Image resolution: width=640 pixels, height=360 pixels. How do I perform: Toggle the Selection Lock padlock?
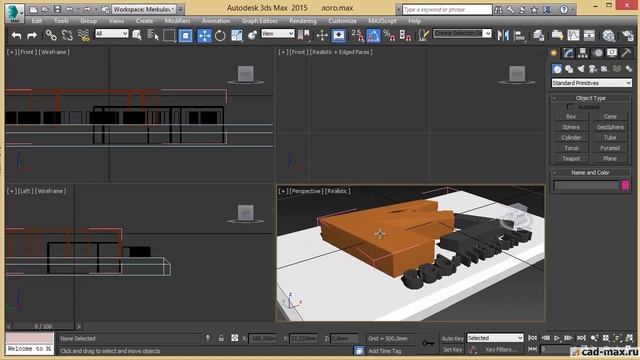pyautogui.click(x=221, y=338)
